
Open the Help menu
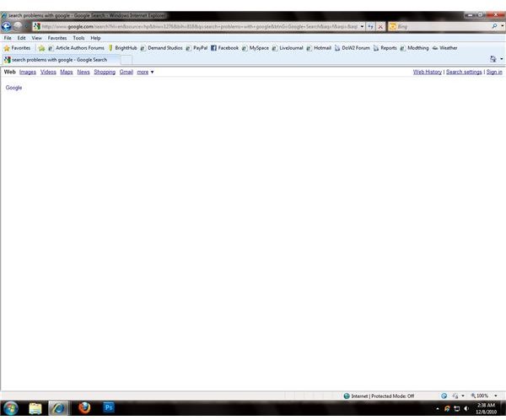(95, 38)
